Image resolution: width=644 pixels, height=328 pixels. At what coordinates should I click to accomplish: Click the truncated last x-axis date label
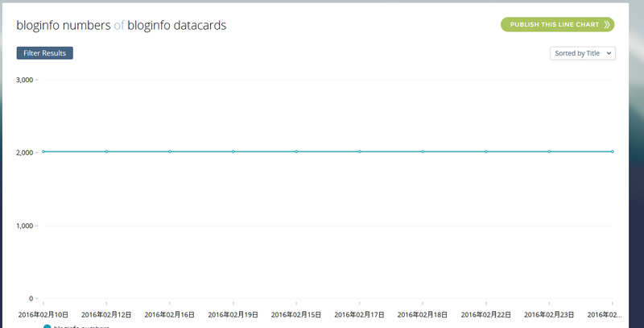point(605,315)
